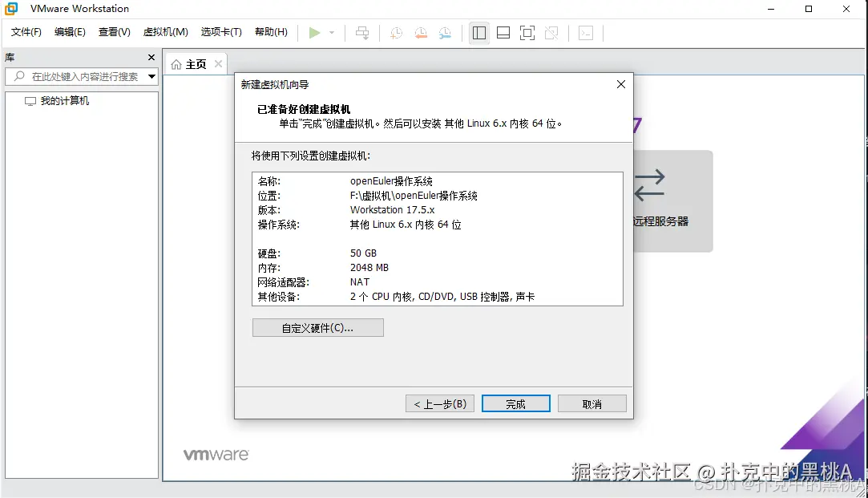Select the Send Ctrl+Alt+Del icon

[x=361, y=33]
